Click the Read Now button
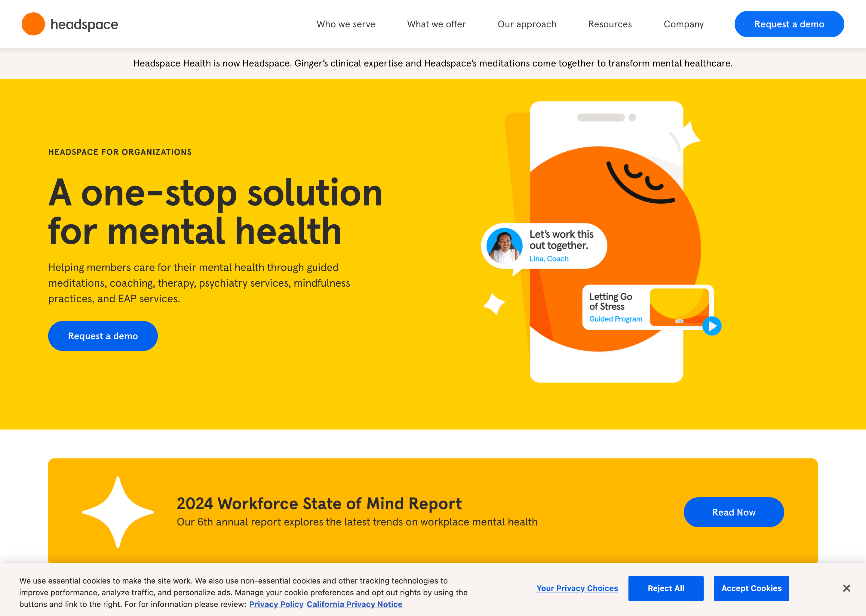 pos(734,512)
